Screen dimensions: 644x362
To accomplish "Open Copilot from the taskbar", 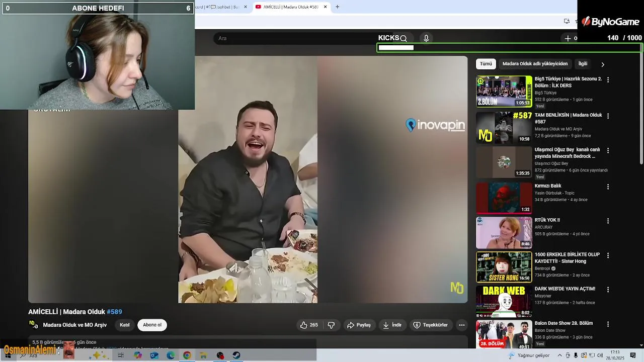I will tap(137, 355).
